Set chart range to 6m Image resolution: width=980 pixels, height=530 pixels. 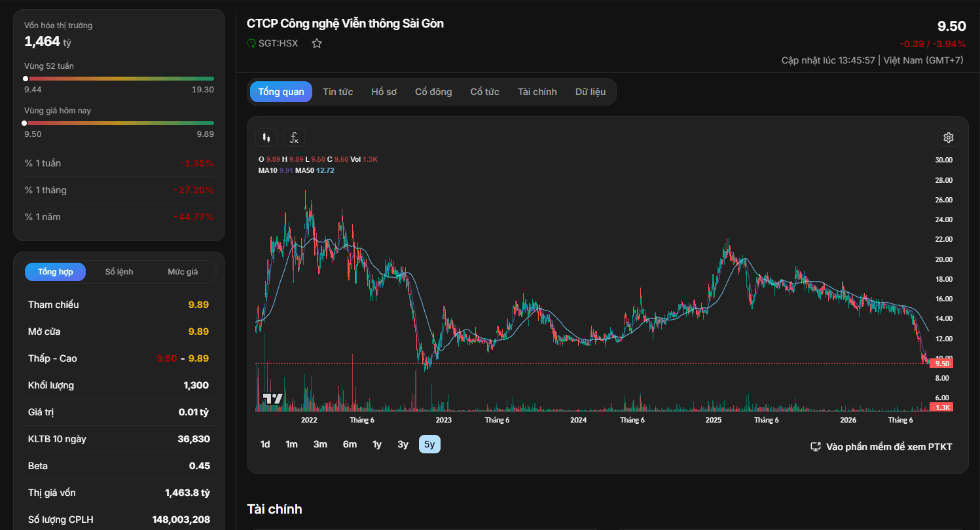coord(350,444)
